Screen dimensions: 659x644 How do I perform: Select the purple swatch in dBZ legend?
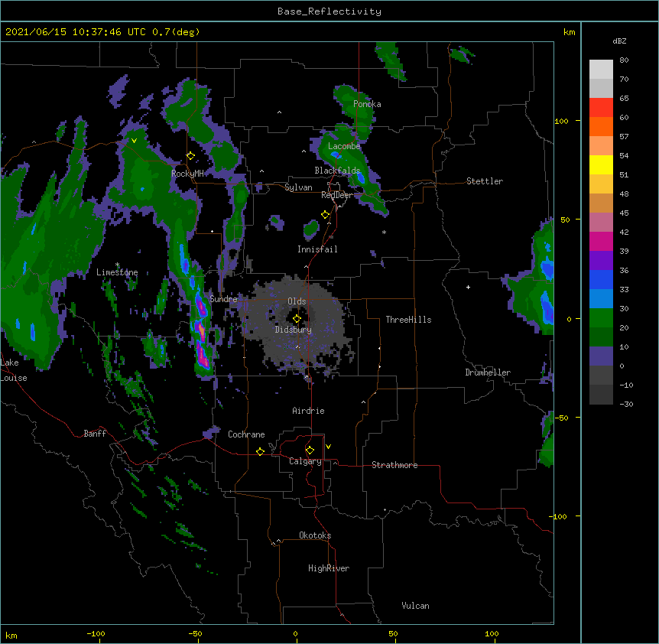pos(601,261)
